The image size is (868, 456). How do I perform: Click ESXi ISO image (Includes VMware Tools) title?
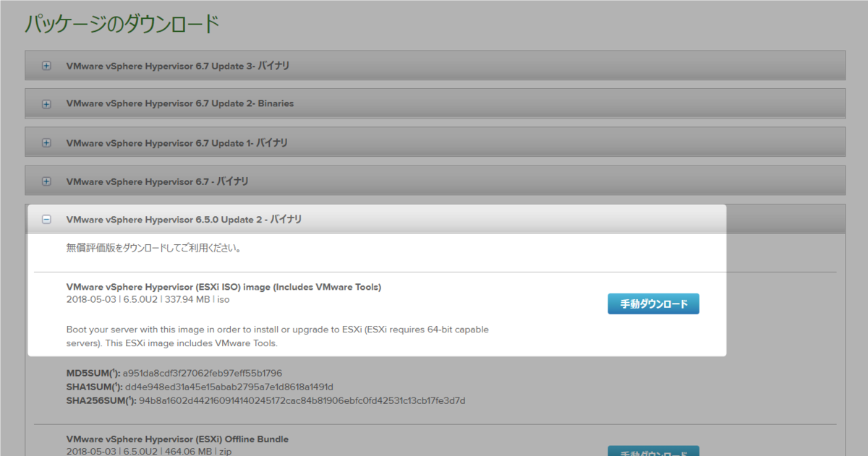pyautogui.click(x=224, y=287)
